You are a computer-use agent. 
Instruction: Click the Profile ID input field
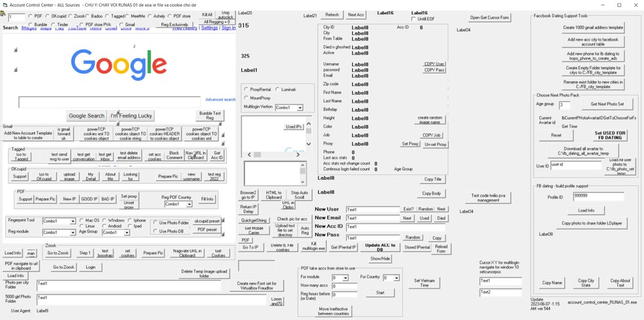598,197
